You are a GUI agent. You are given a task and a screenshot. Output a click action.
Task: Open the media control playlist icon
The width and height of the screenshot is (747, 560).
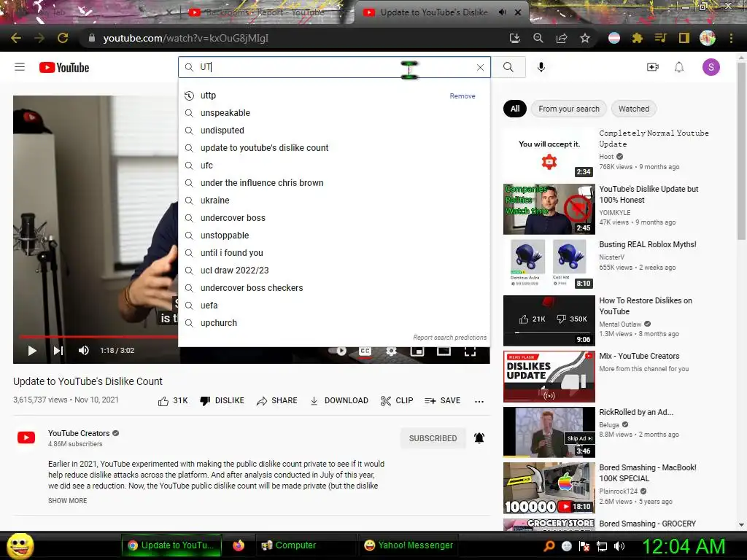[660, 38]
